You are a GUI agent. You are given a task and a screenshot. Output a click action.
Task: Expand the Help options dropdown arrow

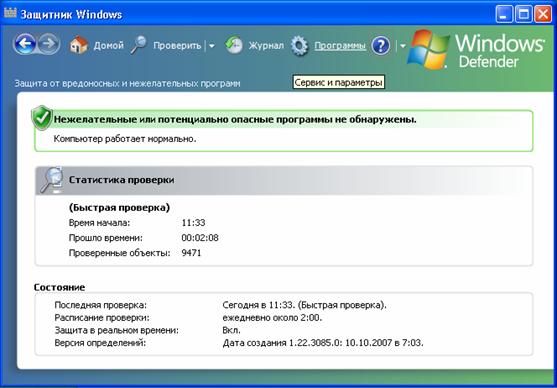(402, 46)
